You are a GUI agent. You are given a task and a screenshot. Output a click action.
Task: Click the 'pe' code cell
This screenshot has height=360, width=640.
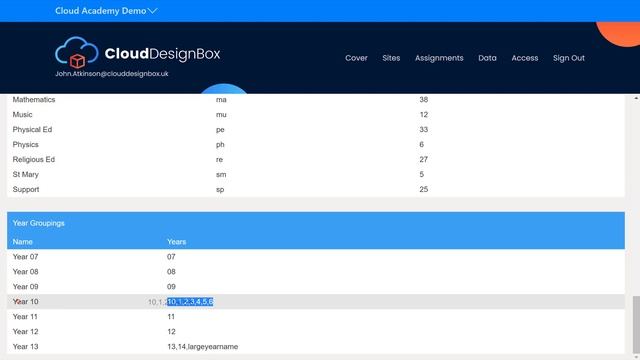(220, 130)
